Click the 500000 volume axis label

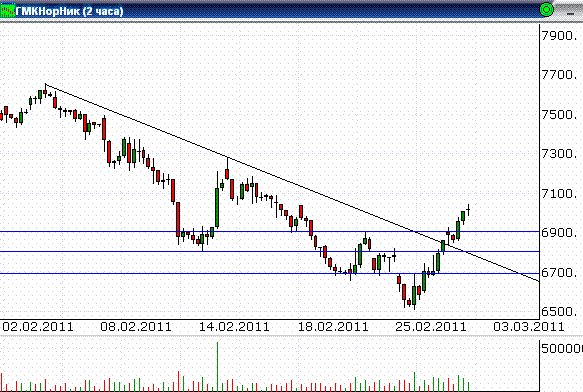click(x=561, y=348)
